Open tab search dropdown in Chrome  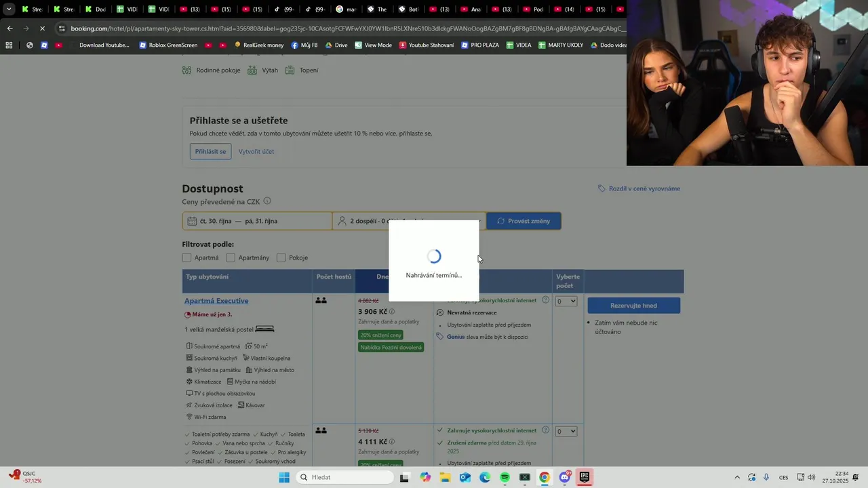[x=9, y=9]
